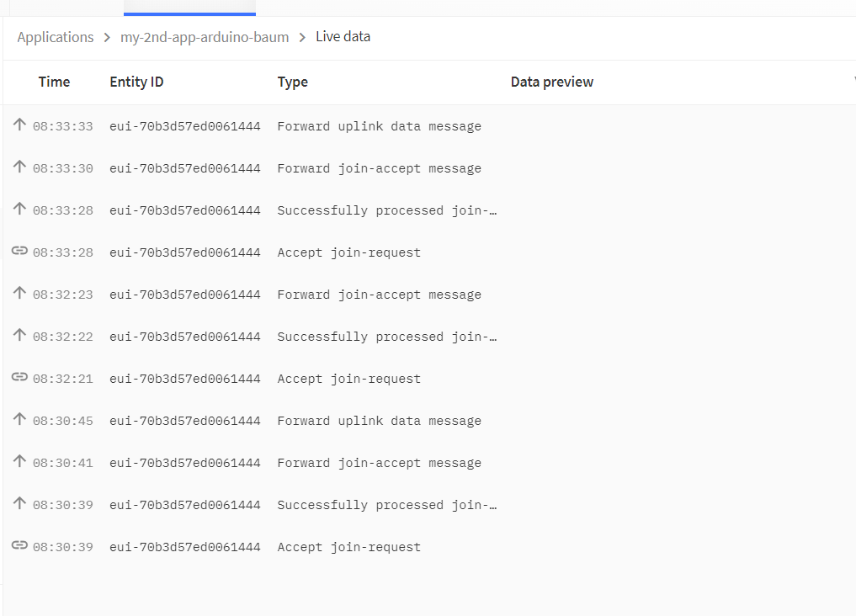Click entity ID eui-70b3d57ed0061444 in the 08:33:30 row
Screen dimensions: 856x616
[185, 168]
